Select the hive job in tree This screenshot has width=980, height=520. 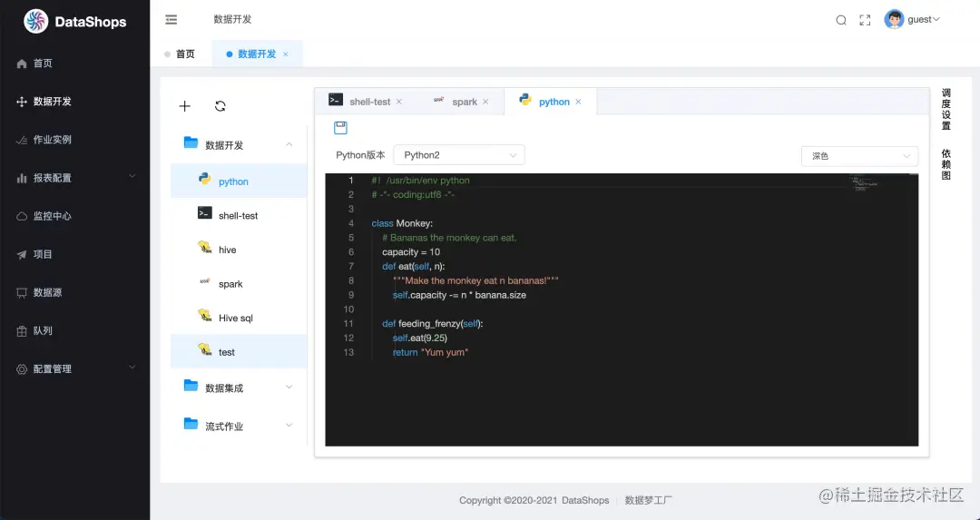coord(239,250)
